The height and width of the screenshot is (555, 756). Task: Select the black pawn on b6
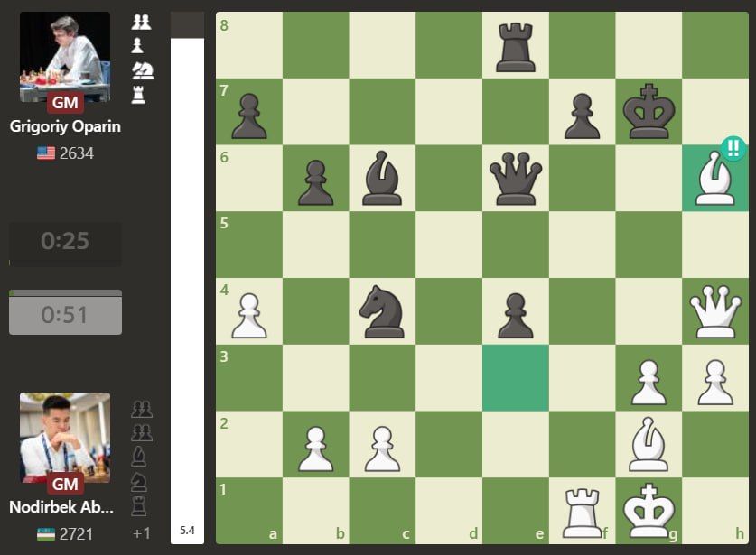click(x=316, y=183)
